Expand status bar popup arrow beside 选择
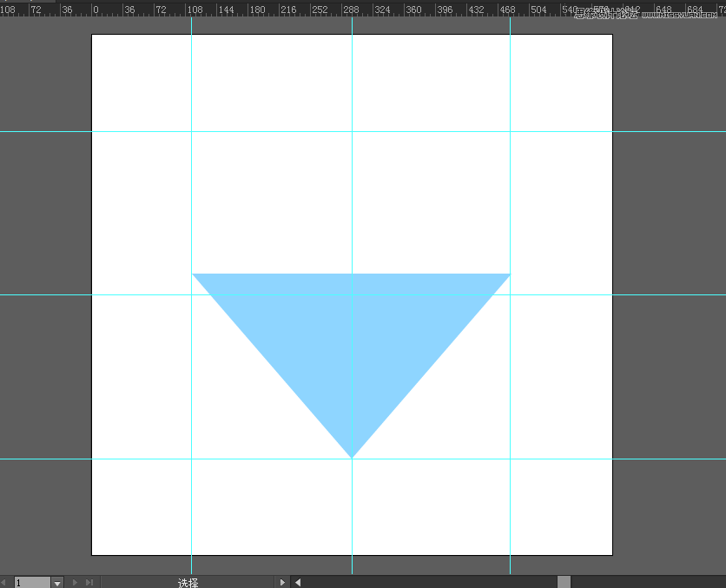The width and height of the screenshot is (726, 588). point(281,582)
